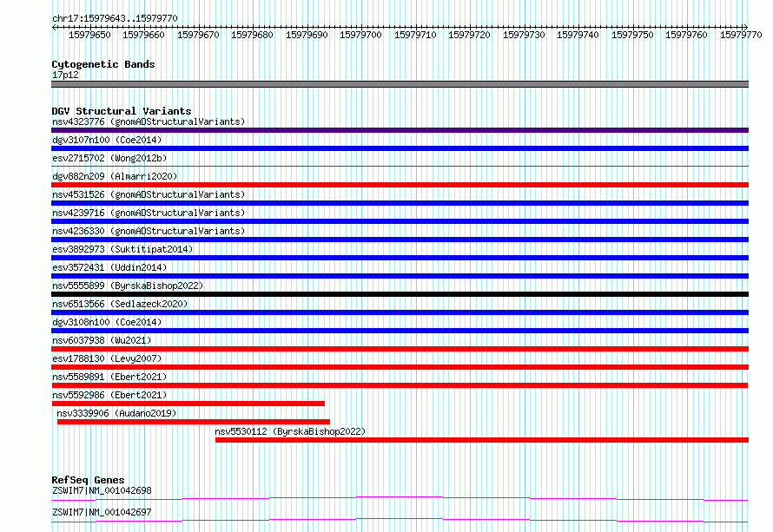Click the short red nsv5592986 variant bar
Image resolution: width=773 pixels, height=532 pixels.
pyautogui.click(x=188, y=404)
